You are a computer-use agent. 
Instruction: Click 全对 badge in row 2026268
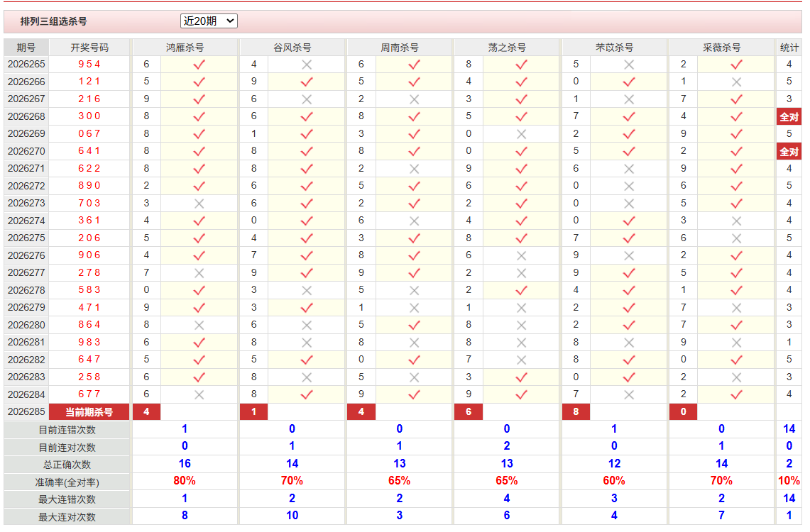tap(789, 116)
